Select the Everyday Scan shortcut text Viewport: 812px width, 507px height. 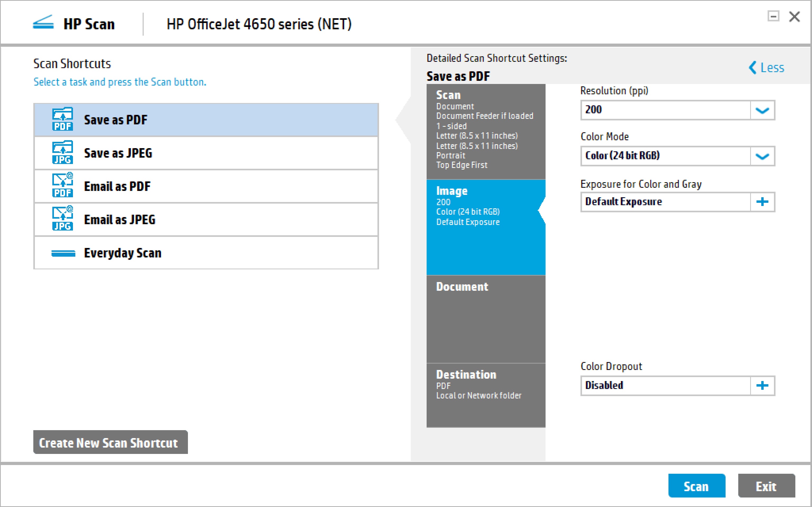[x=122, y=253]
